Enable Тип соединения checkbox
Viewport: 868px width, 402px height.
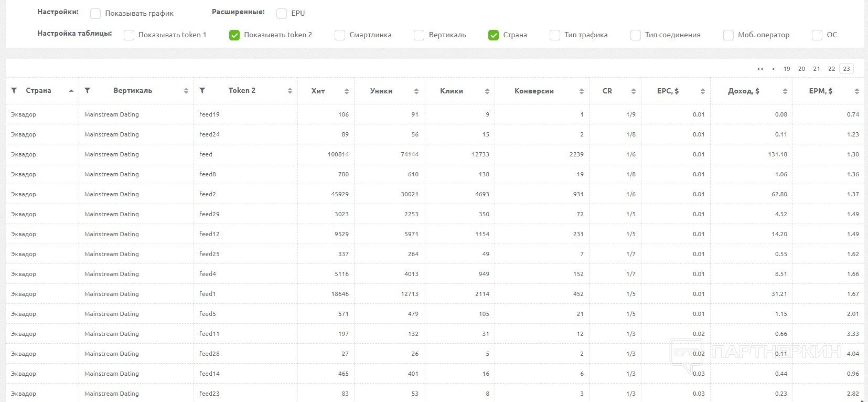pyautogui.click(x=636, y=35)
